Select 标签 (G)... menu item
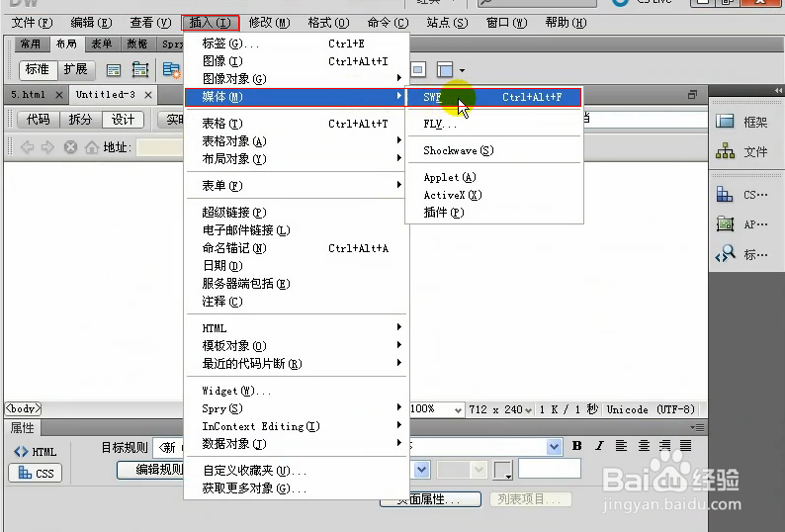This screenshot has width=785, height=532. click(x=296, y=44)
